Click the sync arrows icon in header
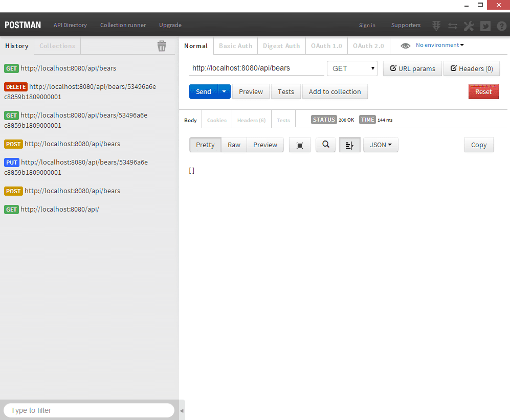This screenshot has height=420, width=510. tap(452, 26)
